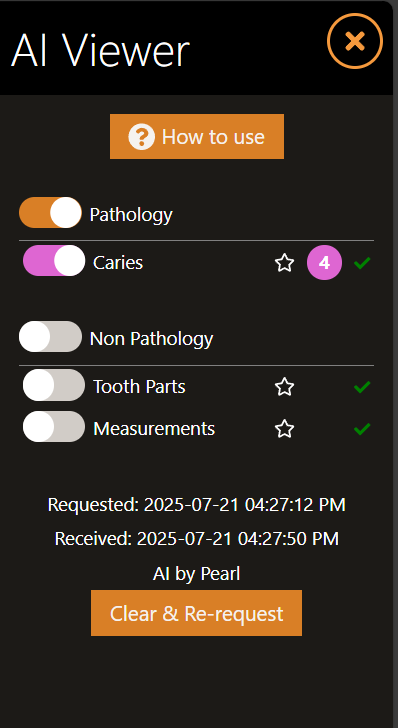Image resolution: width=398 pixels, height=728 pixels.
Task: Click the Non Pathology section label
Action: pyautogui.click(x=151, y=339)
